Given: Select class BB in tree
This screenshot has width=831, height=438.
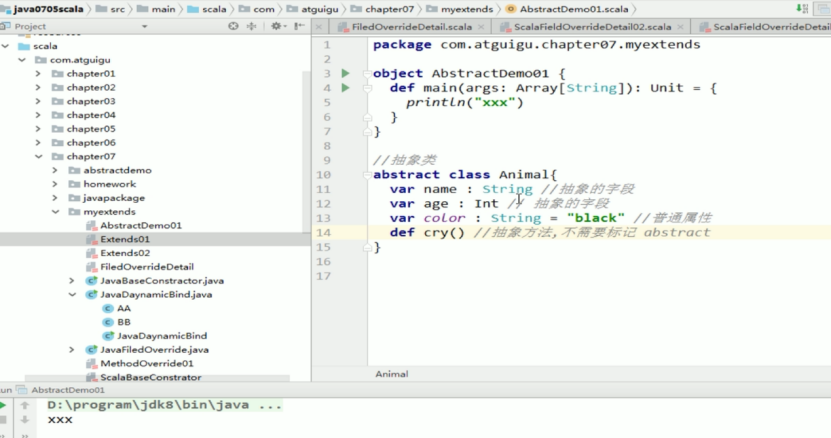Looking at the screenshot, I should click(123, 322).
